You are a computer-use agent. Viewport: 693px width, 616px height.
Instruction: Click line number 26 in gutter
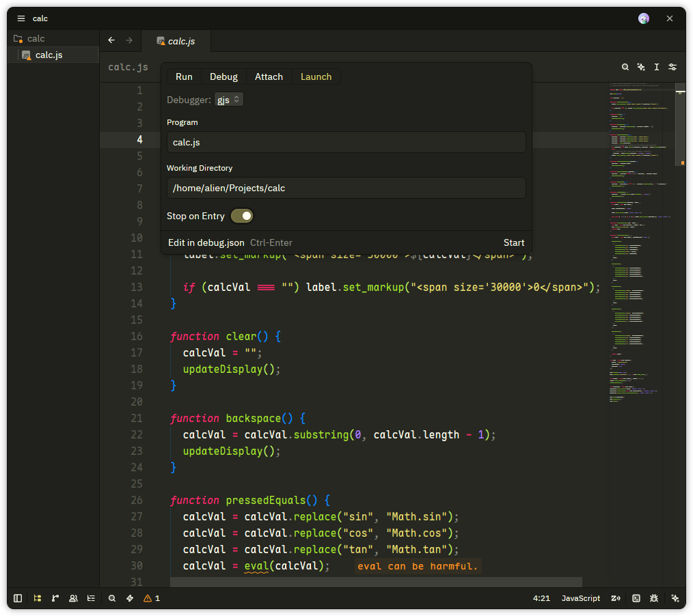pyautogui.click(x=137, y=501)
